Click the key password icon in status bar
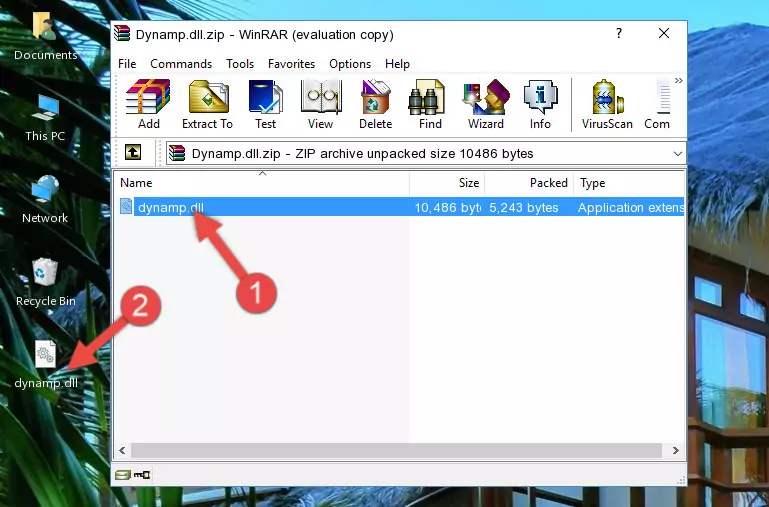The width and height of the screenshot is (769, 507). tap(142, 474)
